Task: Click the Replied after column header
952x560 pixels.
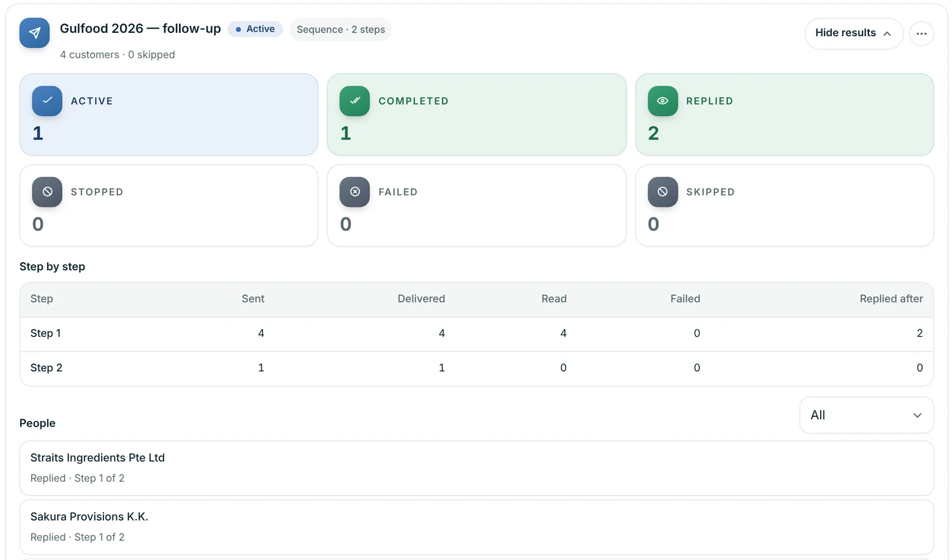Action: (x=891, y=299)
